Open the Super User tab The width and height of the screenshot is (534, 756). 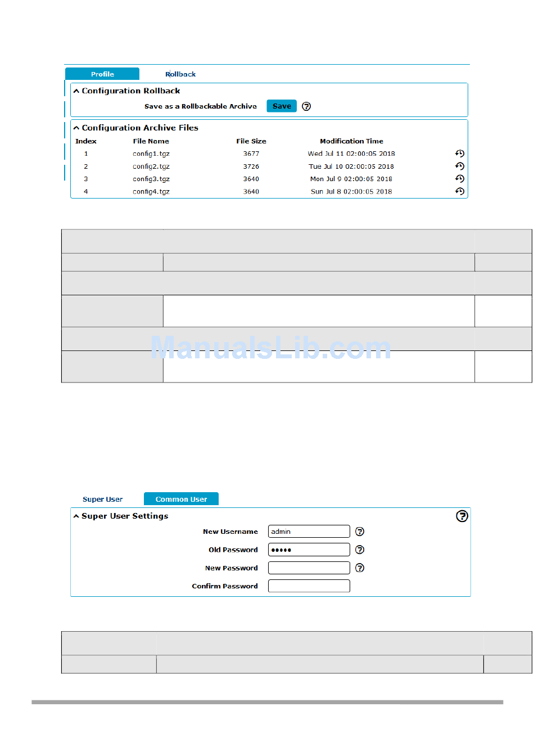(102, 499)
